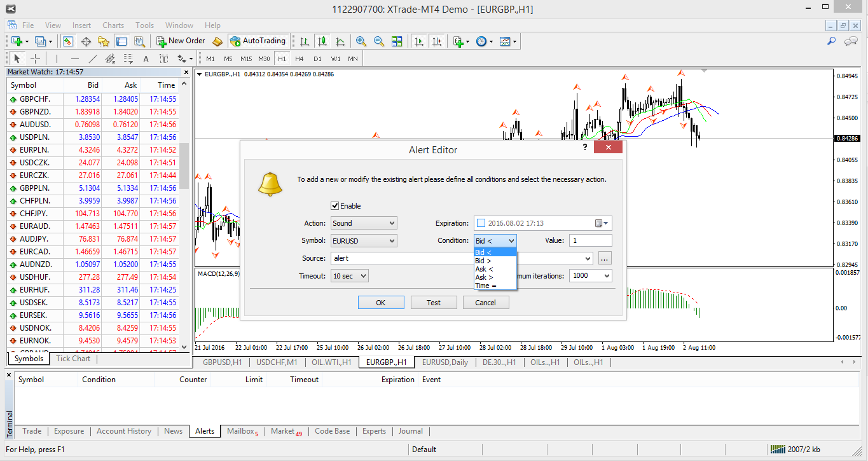Select the Crosshair tool
The image size is (868, 461).
pyautogui.click(x=34, y=58)
